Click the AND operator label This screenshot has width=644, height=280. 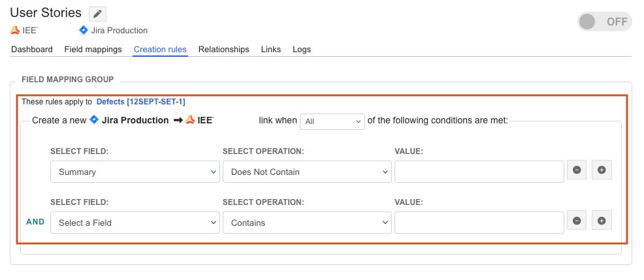pyautogui.click(x=35, y=222)
